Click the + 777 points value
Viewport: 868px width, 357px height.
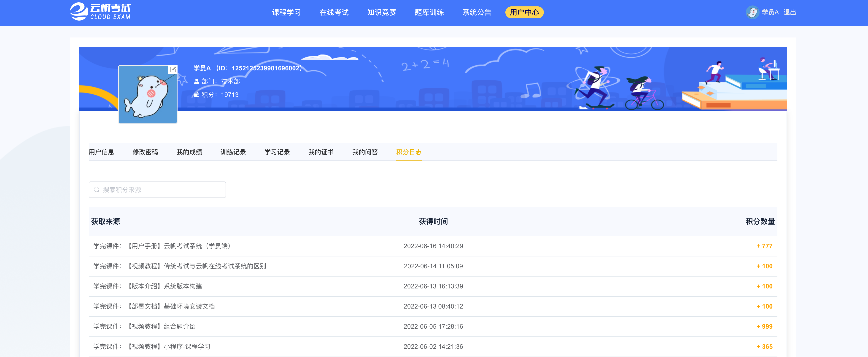pos(764,246)
